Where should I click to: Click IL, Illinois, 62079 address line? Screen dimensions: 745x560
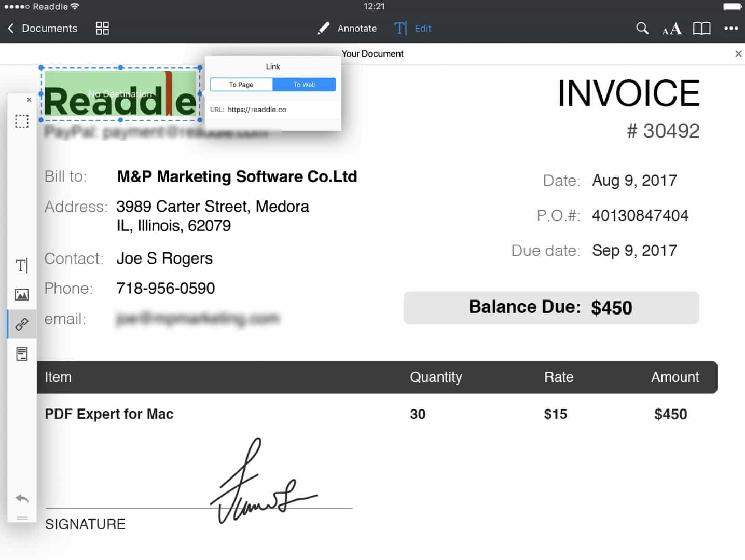(x=174, y=226)
